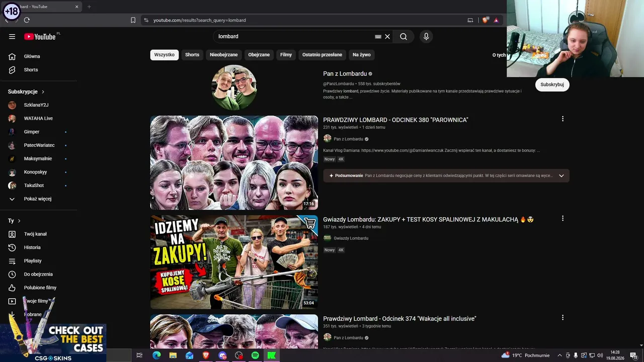
Task: Click Pan z Lombardu channel name heading
Action: click(x=345, y=74)
